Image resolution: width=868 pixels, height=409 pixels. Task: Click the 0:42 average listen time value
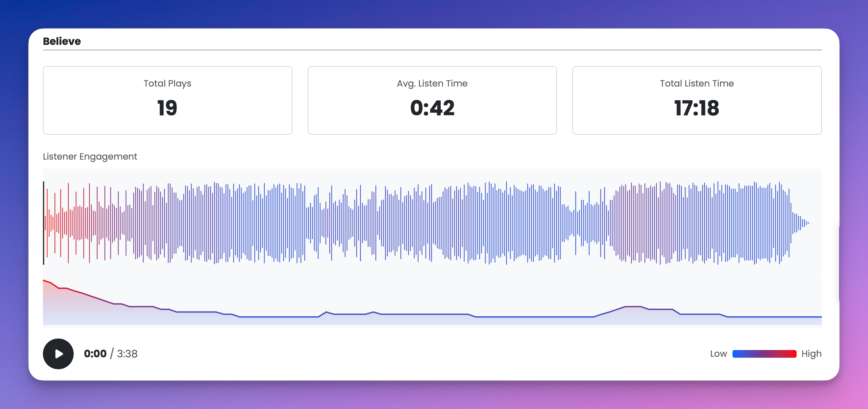[x=432, y=108]
